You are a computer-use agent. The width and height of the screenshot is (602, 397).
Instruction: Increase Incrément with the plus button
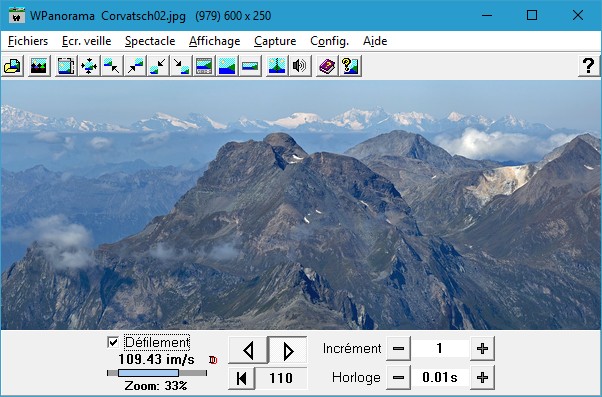[482, 348]
